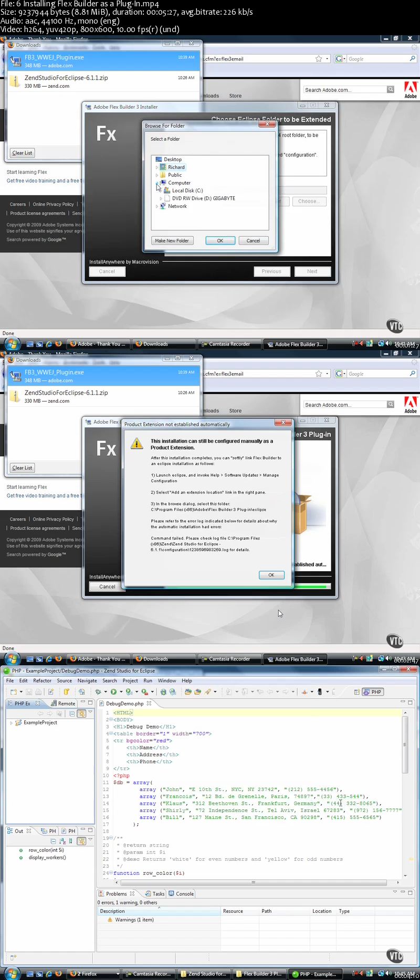Click the Local Disk (C:) drive icon
The height and width of the screenshot is (980, 420).
coord(167,191)
